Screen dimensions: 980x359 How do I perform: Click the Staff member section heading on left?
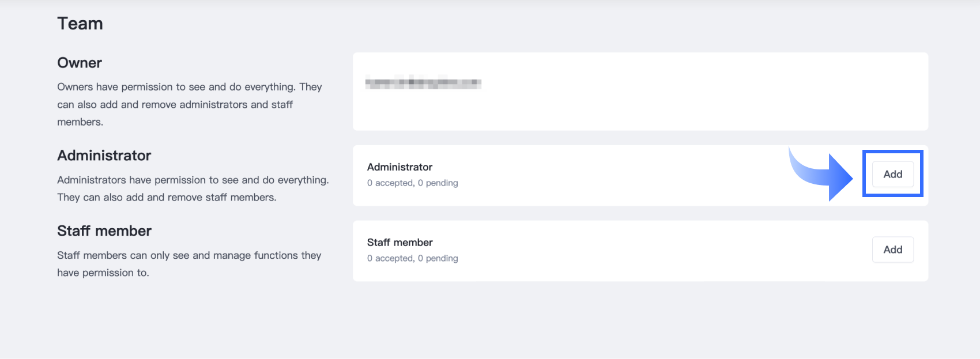coord(104,231)
